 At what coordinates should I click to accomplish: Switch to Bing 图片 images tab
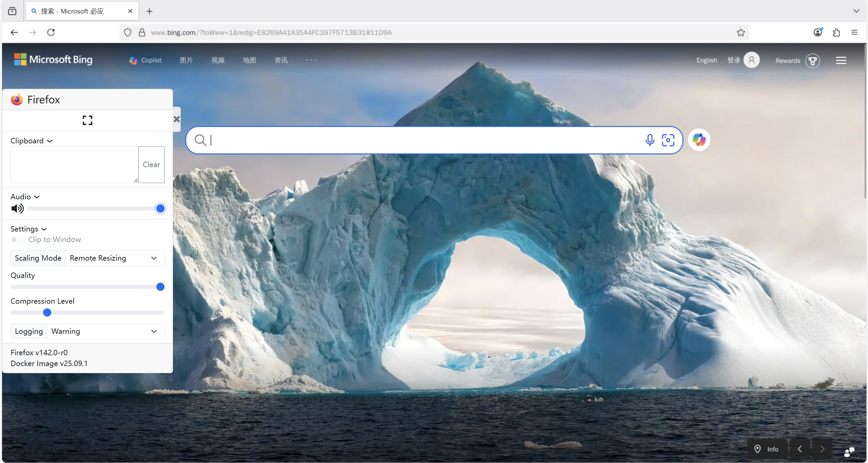point(187,60)
